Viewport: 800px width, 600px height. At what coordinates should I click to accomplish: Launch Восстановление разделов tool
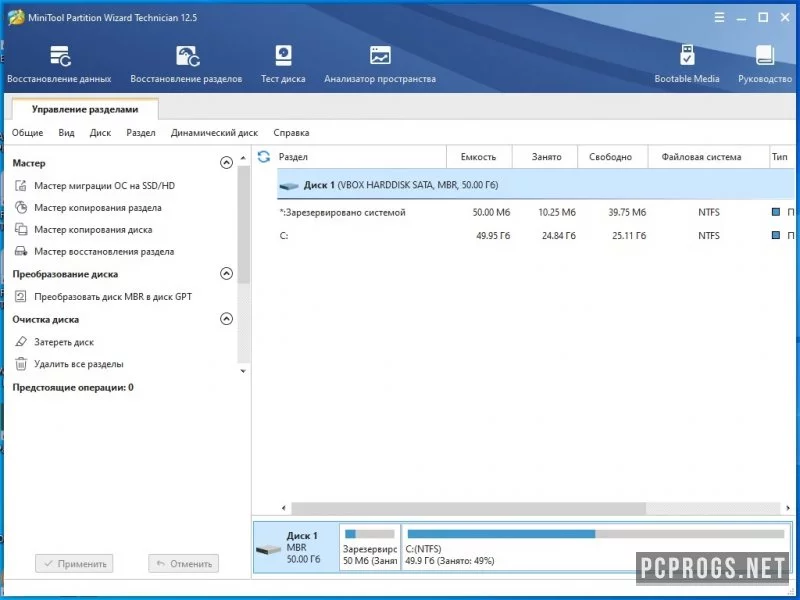coord(186,64)
